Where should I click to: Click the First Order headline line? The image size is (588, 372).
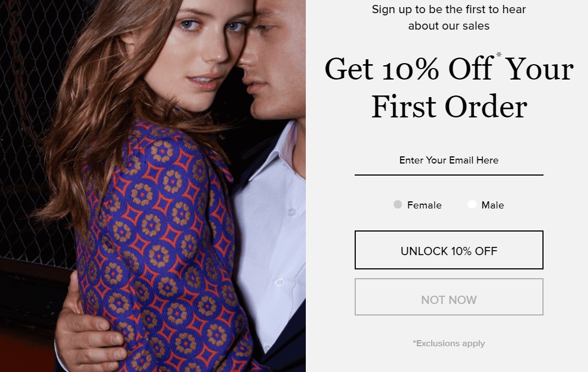449,107
